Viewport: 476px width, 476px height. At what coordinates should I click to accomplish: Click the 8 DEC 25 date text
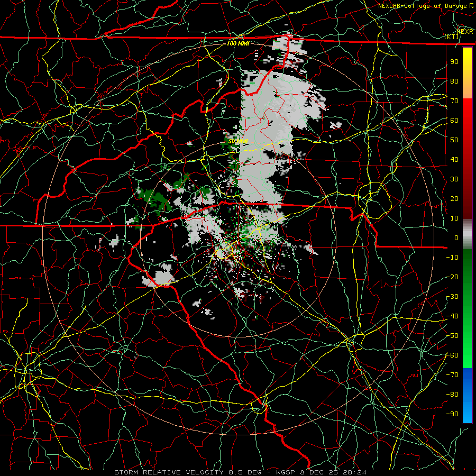[319, 472]
